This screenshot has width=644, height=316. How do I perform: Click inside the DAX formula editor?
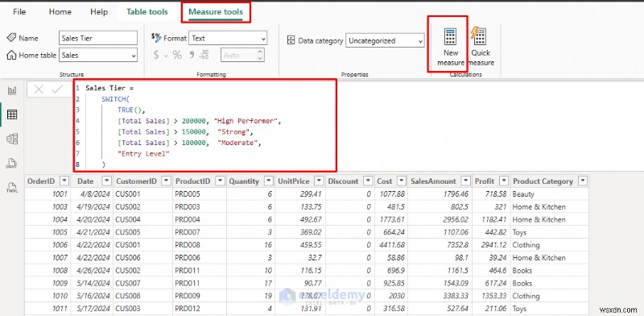point(205,126)
